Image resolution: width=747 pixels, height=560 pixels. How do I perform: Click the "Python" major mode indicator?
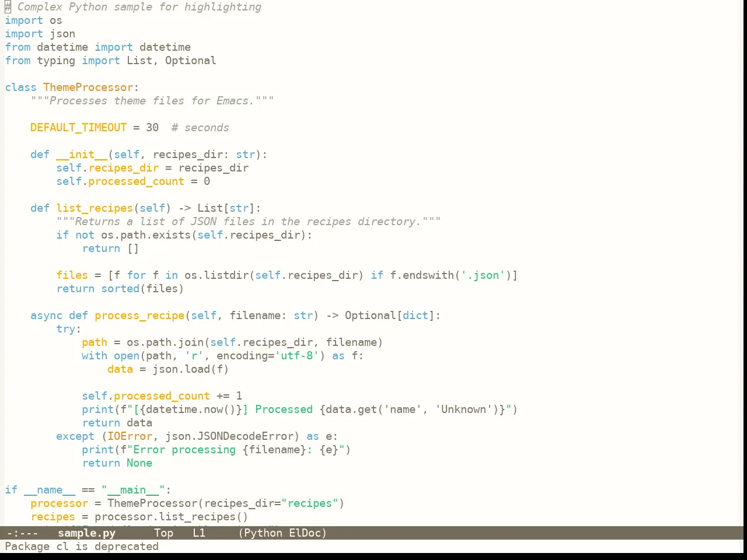[x=263, y=533]
